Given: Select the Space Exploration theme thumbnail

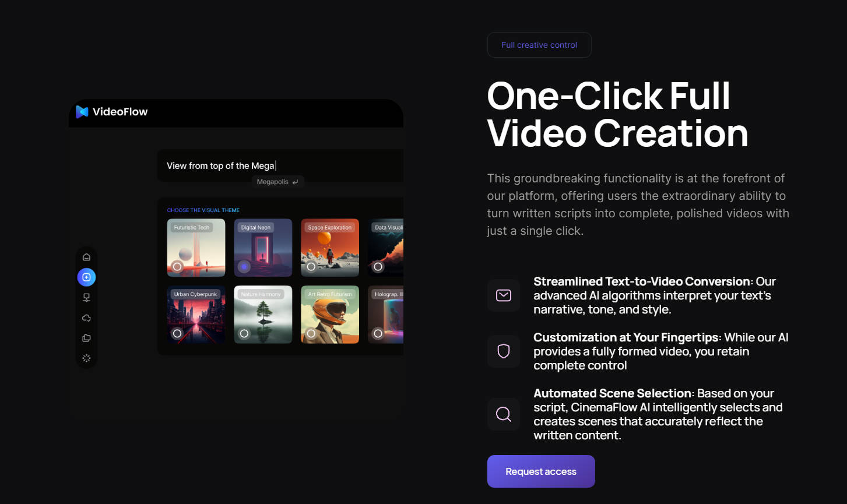Looking at the screenshot, I should (329, 248).
